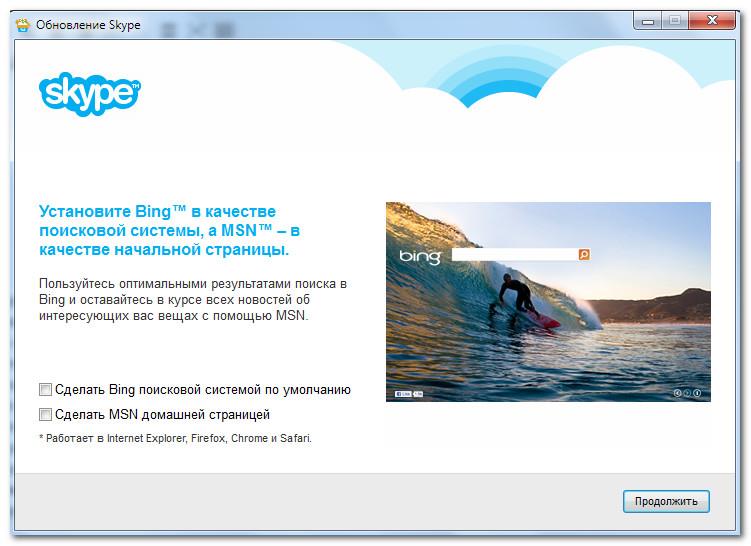Click the previous arrow in Bing preview
Screen dimensions: 751x546
click(x=677, y=393)
